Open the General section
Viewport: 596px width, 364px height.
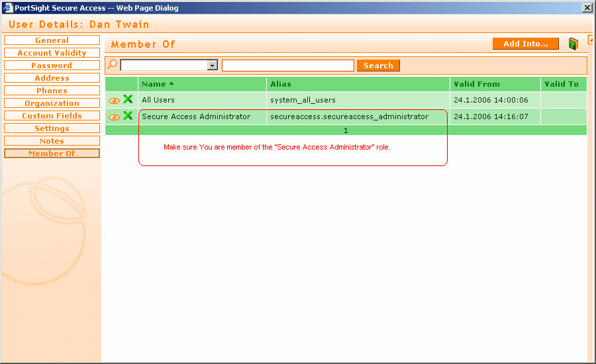[52, 40]
